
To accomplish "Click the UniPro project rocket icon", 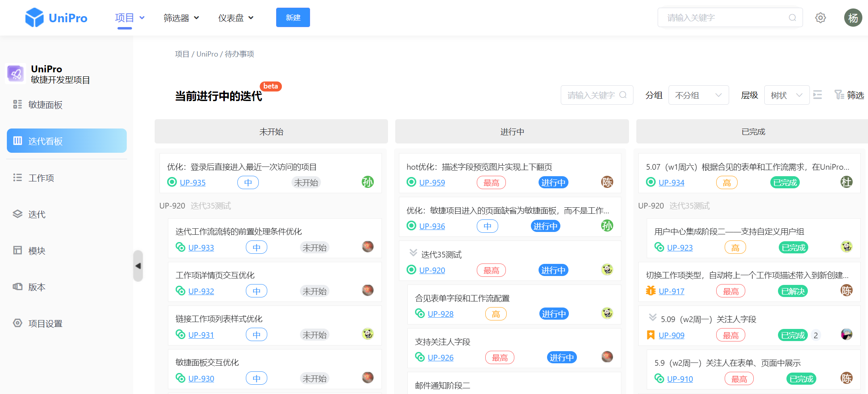I will [16, 74].
